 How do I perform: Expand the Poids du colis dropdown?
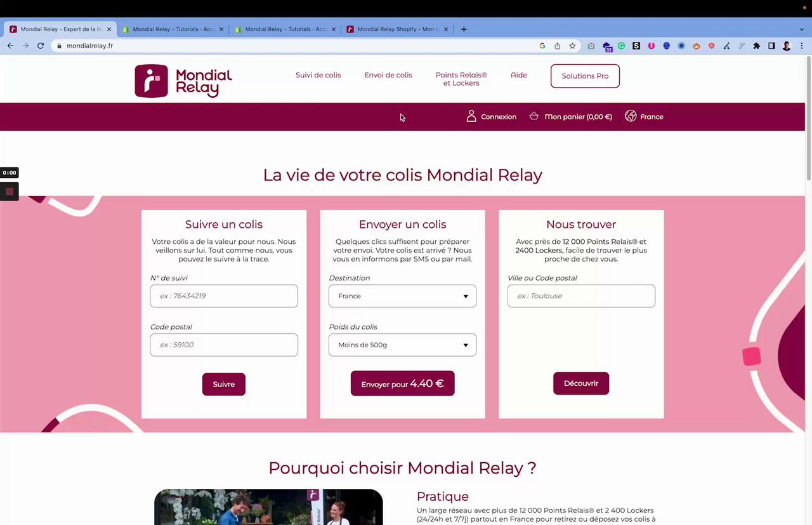[402, 345]
